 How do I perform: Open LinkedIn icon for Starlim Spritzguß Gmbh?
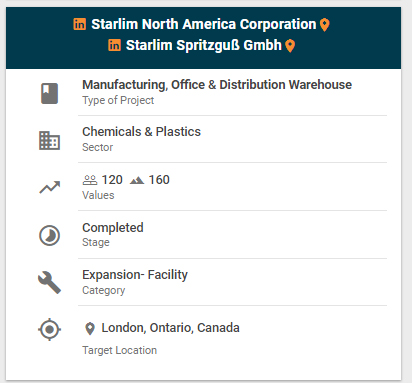114,45
